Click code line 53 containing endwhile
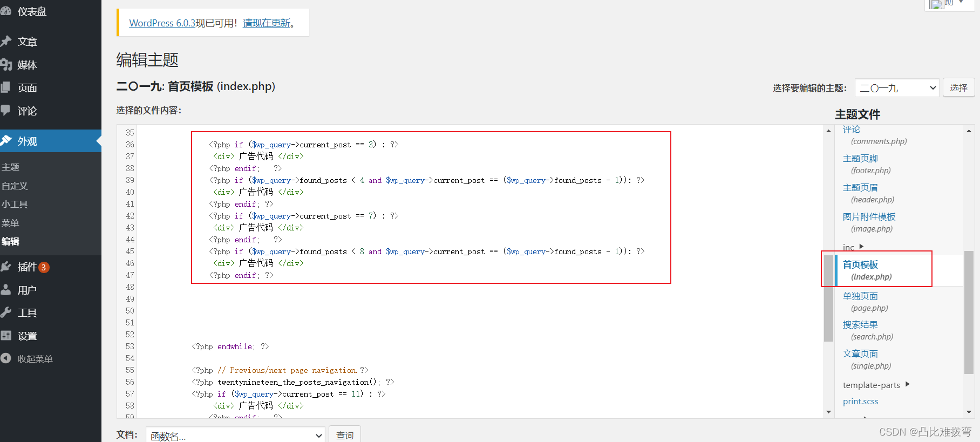 click(x=230, y=346)
